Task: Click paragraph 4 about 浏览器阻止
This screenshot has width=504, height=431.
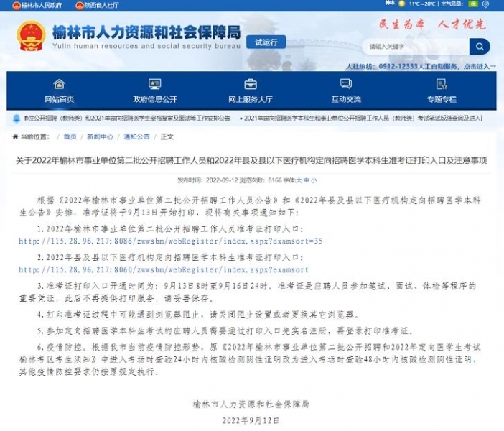Action: [x=198, y=314]
